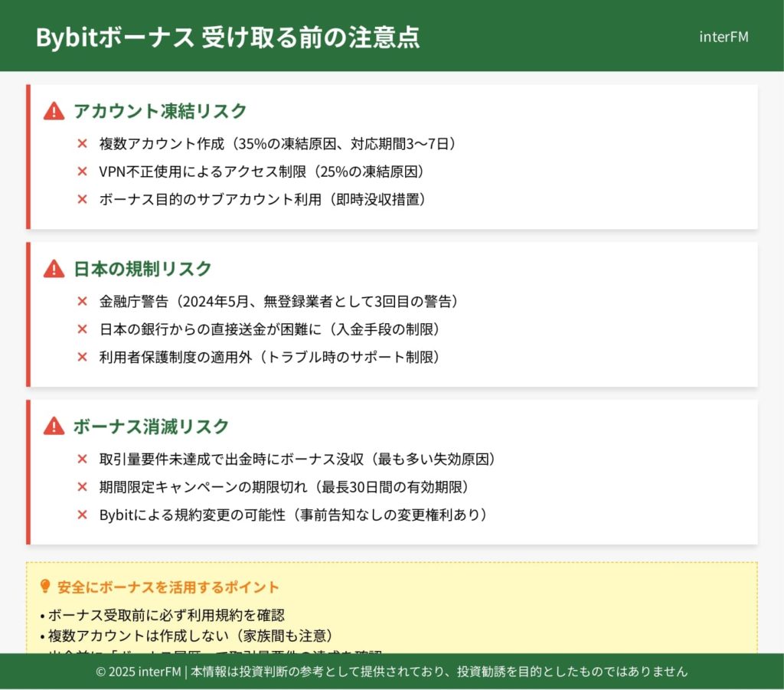Click red X next to 金融庁警告 line
Screen dimensions: 784x690
pos(83,301)
